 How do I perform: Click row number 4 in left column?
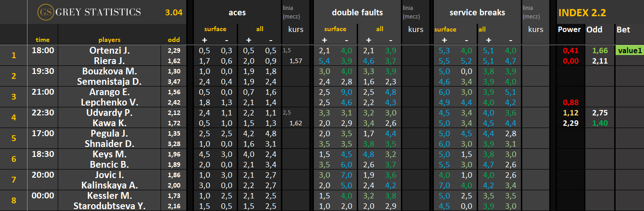pos(14,118)
